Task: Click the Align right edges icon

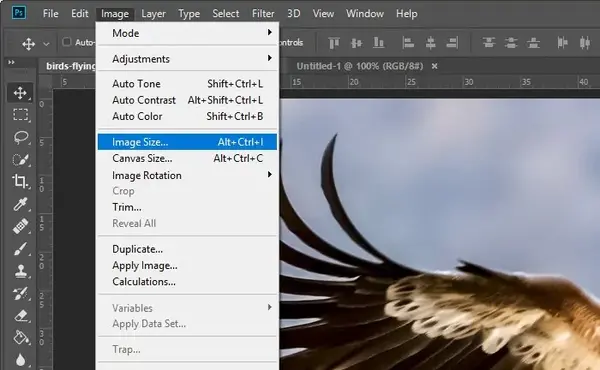Action: point(452,43)
